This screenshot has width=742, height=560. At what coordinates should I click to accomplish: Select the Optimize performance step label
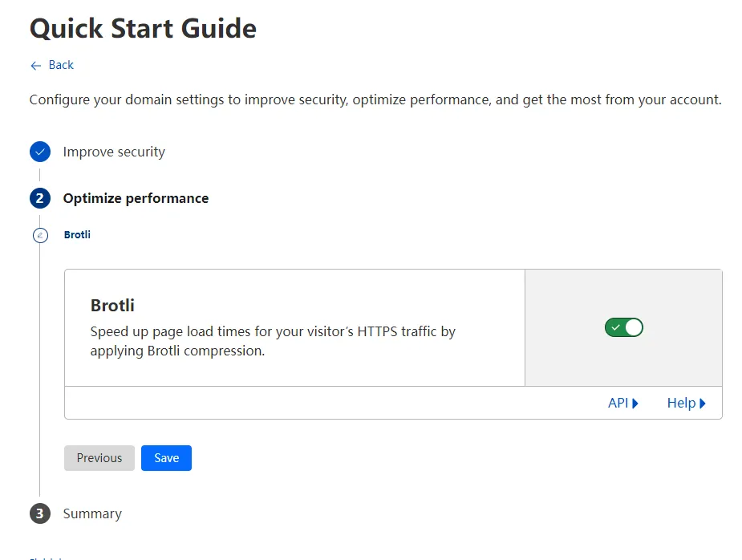pos(136,198)
